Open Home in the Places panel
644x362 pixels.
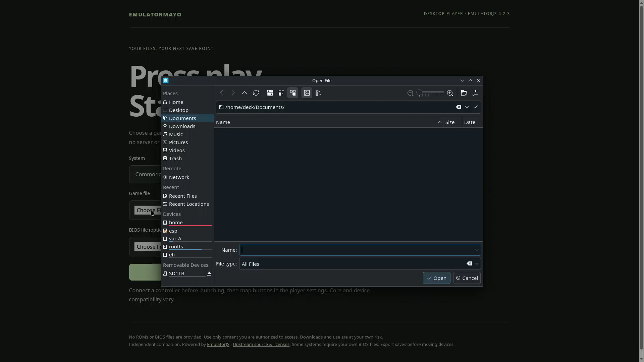[187, 102]
